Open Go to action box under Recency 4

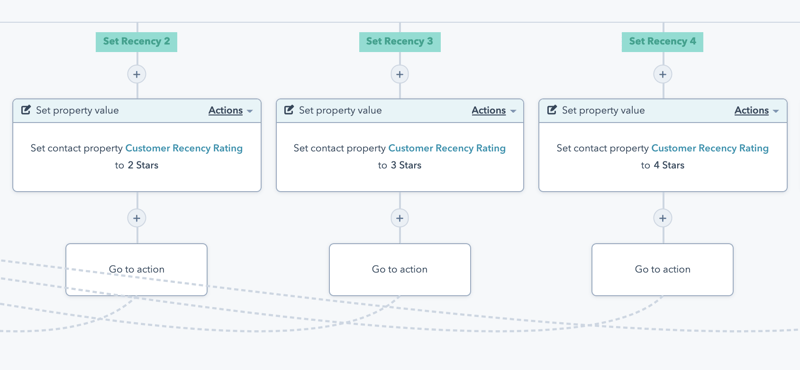coord(662,269)
